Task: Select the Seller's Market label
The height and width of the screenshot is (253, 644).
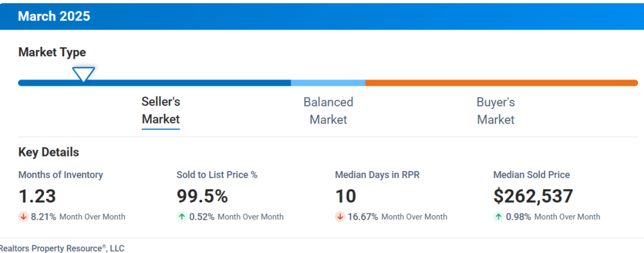Action: pyautogui.click(x=161, y=110)
